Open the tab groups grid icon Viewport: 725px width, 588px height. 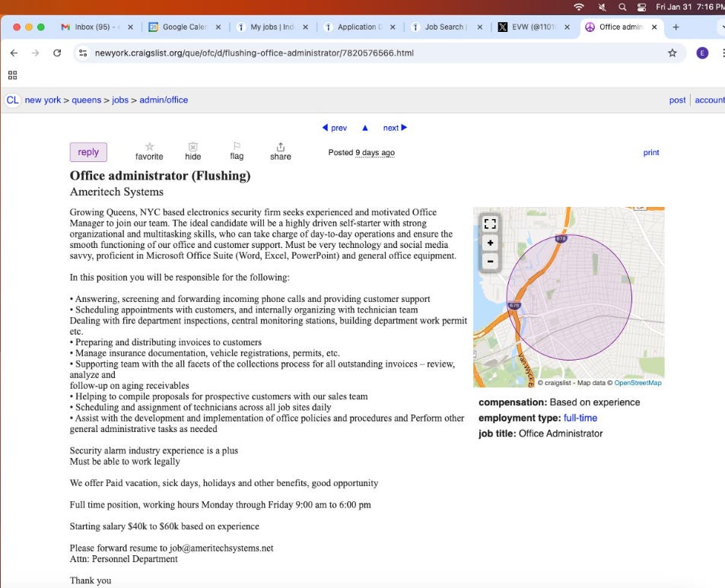click(12, 75)
